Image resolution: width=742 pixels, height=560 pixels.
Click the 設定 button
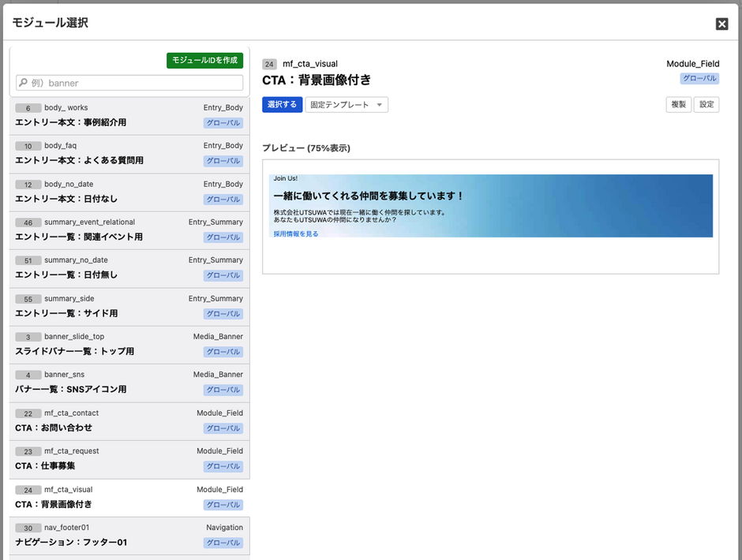[706, 104]
